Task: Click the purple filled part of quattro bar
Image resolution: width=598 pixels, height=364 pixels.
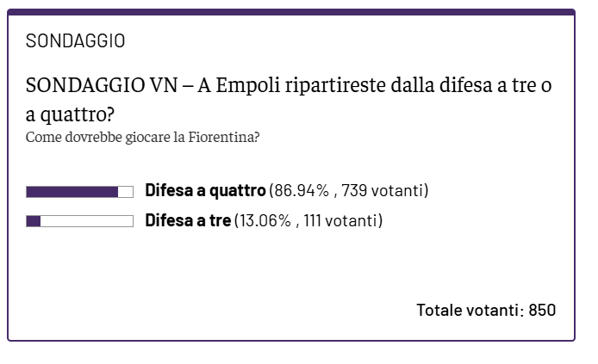Action: point(72,192)
